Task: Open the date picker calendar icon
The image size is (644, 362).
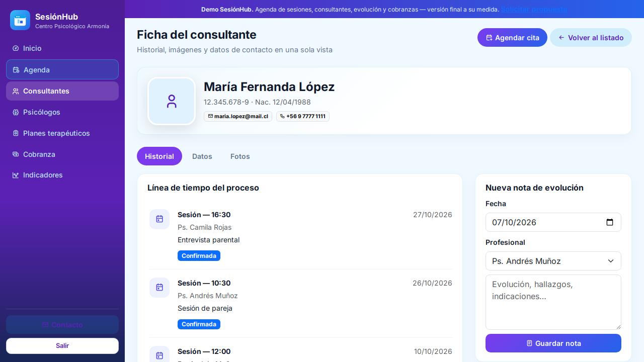Action: pyautogui.click(x=610, y=222)
